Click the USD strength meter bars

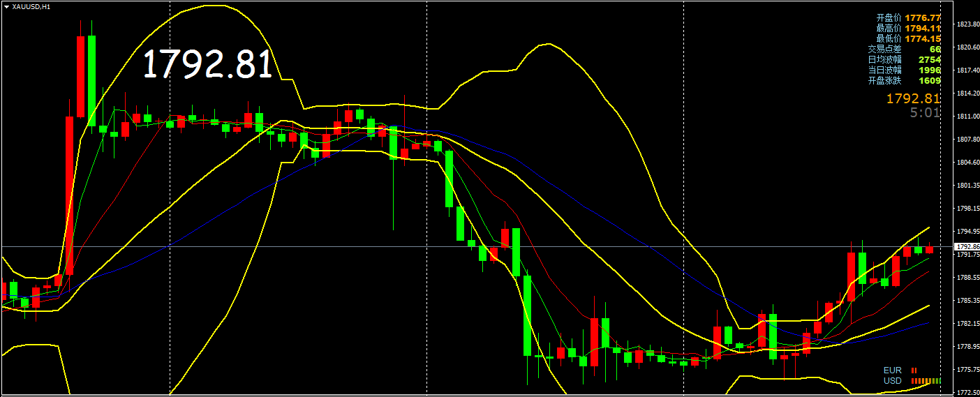[x=926, y=381]
